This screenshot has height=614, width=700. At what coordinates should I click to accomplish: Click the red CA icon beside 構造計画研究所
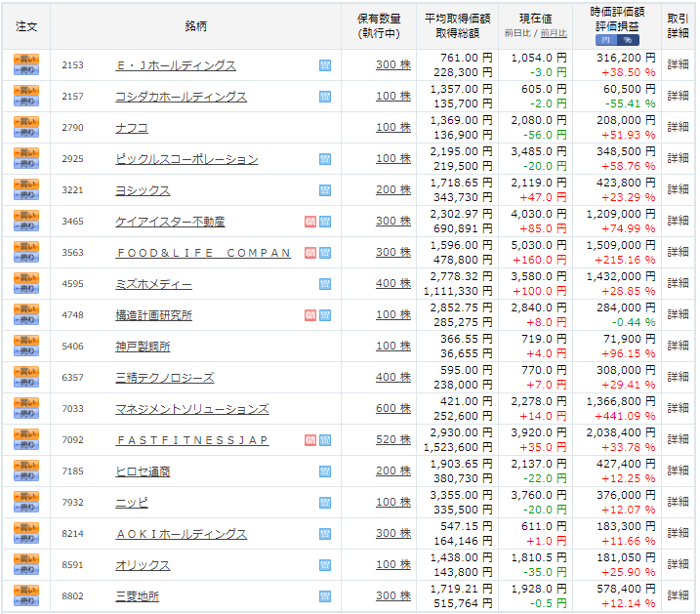click(310, 315)
